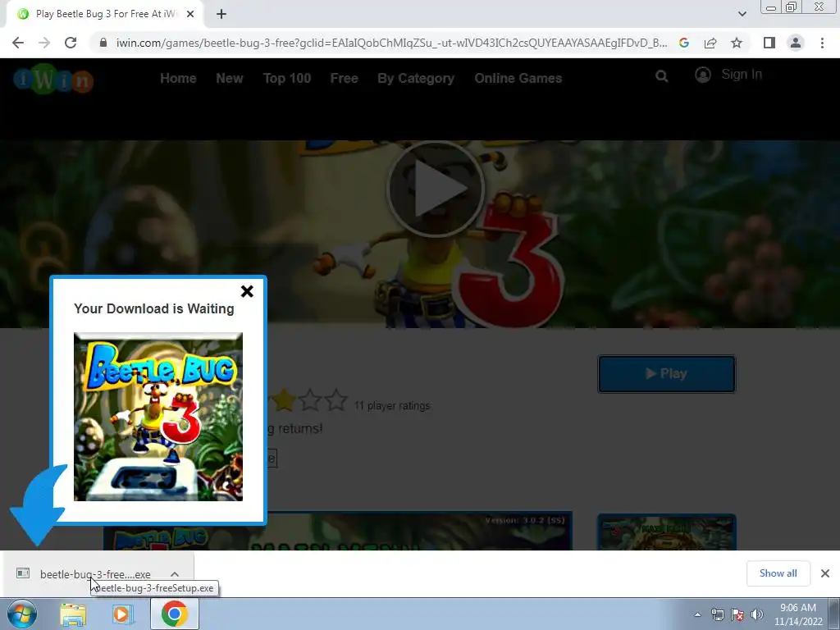
Task: Play the game trailer video
Action: click(x=435, y=189)
